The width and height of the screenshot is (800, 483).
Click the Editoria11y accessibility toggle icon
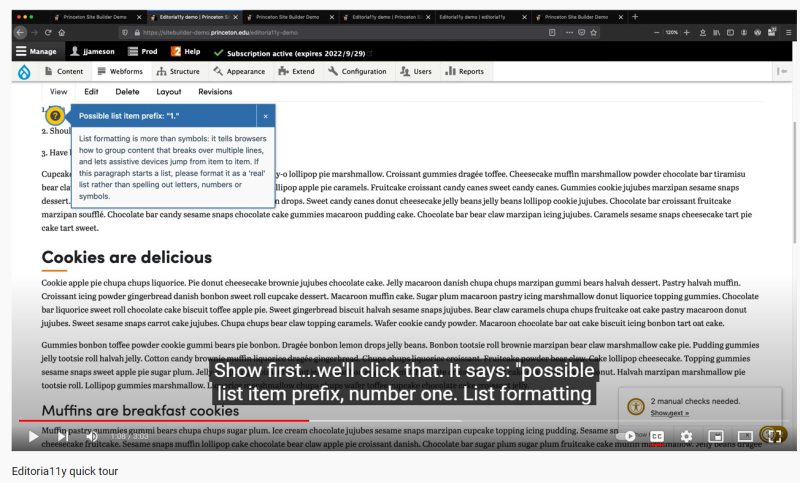636,407
